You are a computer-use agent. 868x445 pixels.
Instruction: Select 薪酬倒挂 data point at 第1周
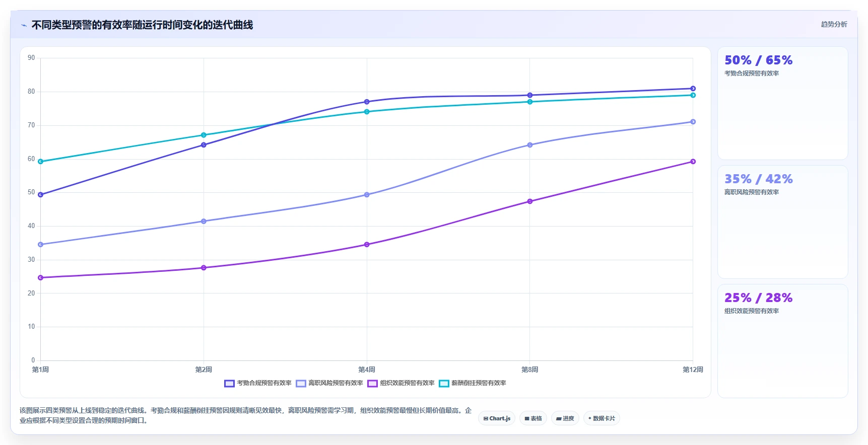[x=41, y=162]
